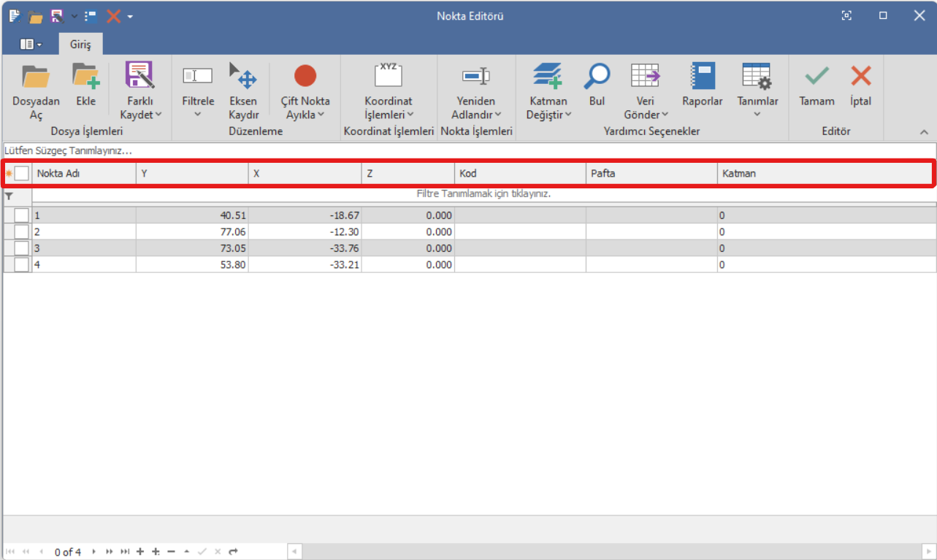Expand the Koordinat İşlemleri dropdown arrow
This screenshot has height=560, width=937.
410,115
